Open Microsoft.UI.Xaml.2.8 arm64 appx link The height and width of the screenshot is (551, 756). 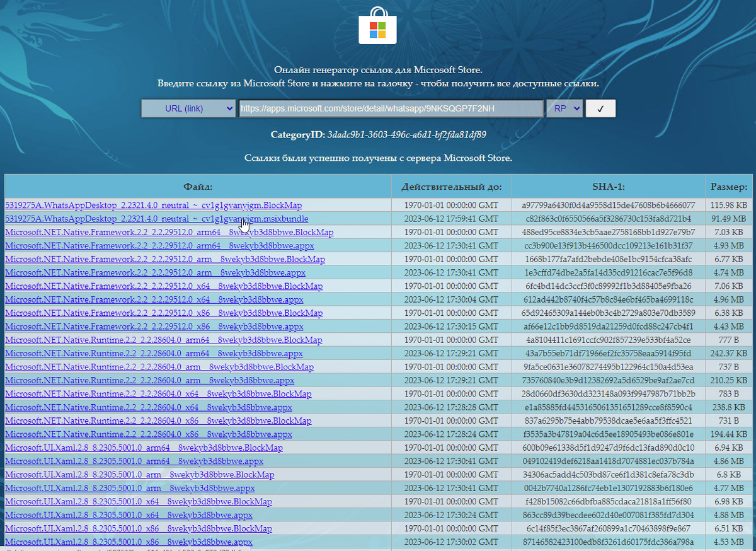134,461
